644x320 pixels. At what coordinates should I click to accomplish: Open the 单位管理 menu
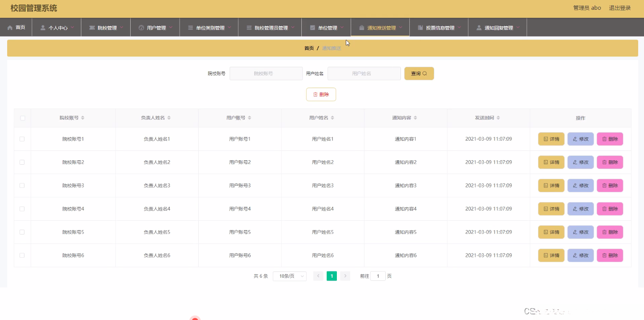point(326,28)
